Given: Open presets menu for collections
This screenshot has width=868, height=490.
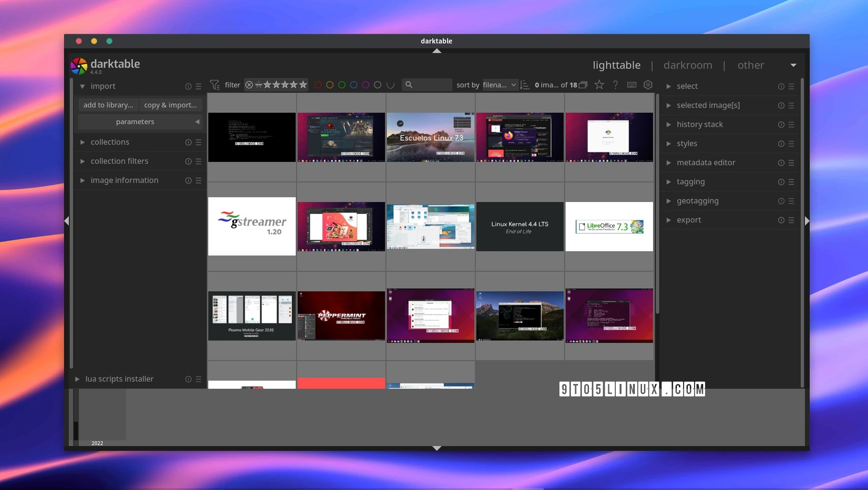Looking at the screenshot, I should pyautogui.click(x=198, y=142).
